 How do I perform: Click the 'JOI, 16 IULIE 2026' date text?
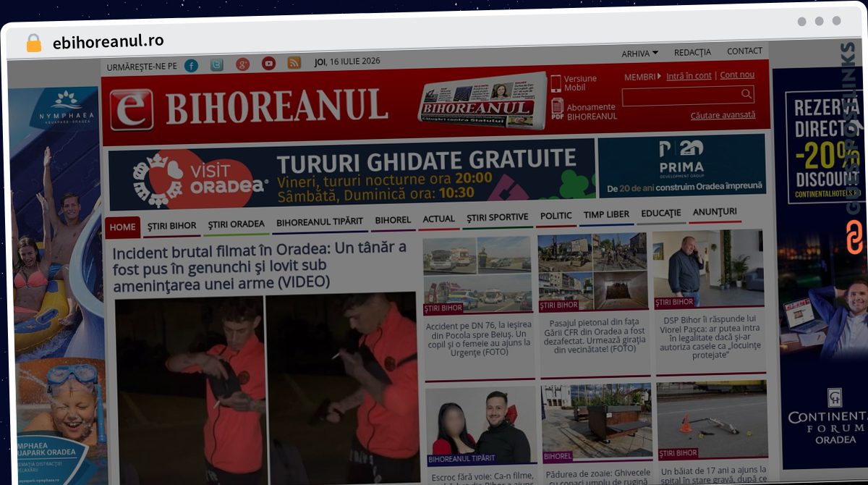pos(347,62)
